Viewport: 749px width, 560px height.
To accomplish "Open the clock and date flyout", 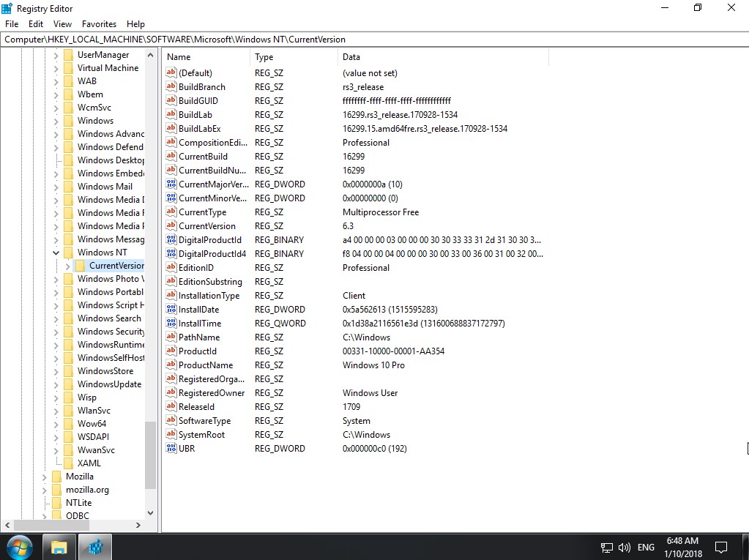I will 682,547.
